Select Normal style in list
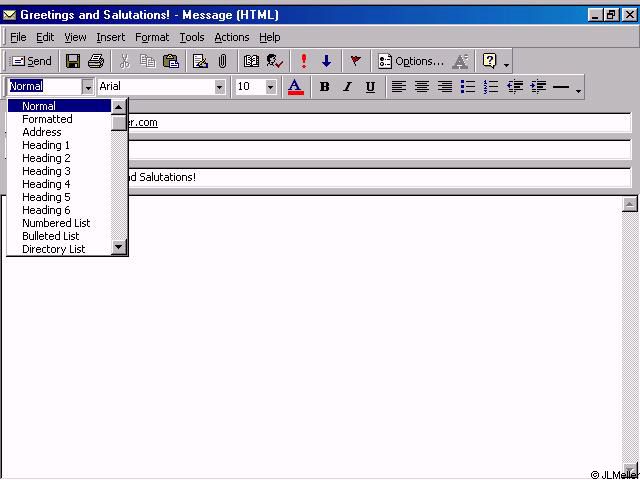 point(59,106)
